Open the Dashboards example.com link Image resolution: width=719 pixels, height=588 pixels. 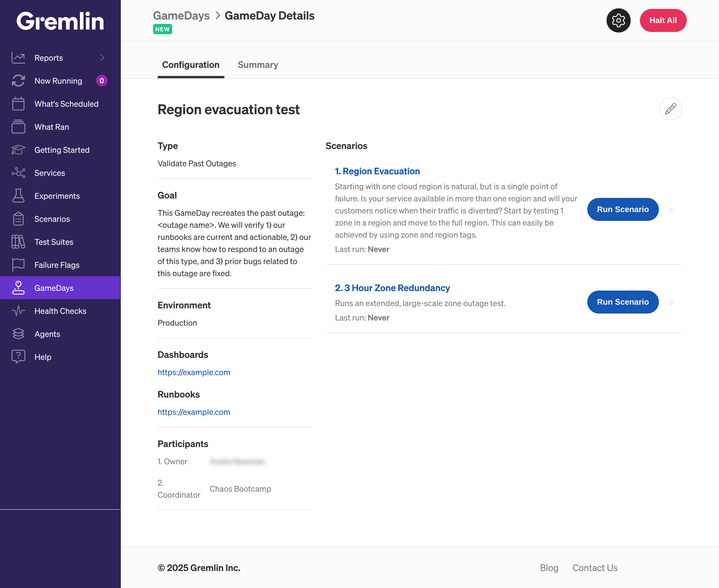(x=194, y=372)
